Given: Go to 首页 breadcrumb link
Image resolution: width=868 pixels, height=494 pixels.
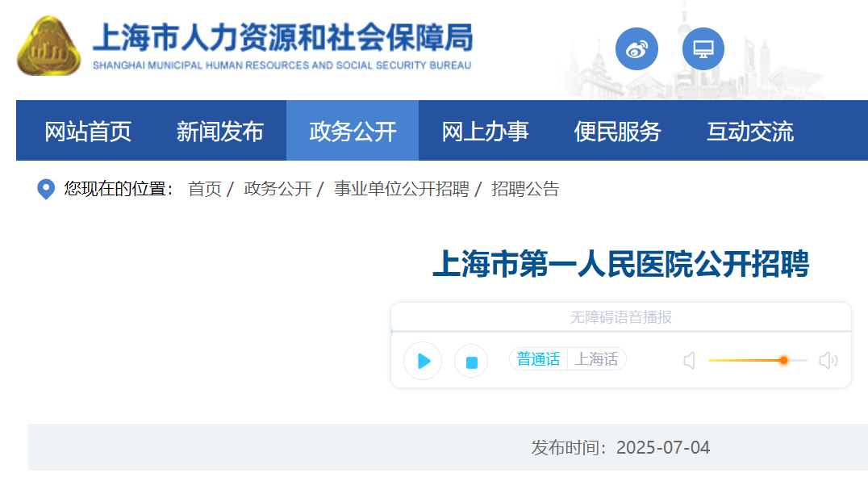Looking at the screenshot, I should coord(205,189).
